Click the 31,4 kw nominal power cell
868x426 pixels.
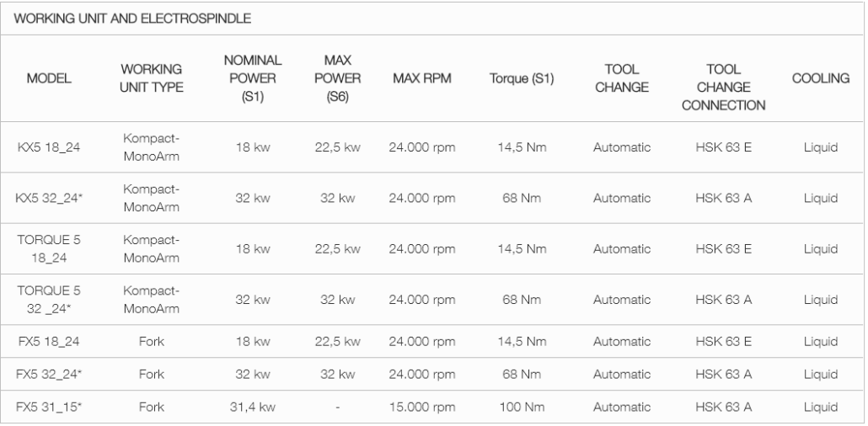[253, 407]
